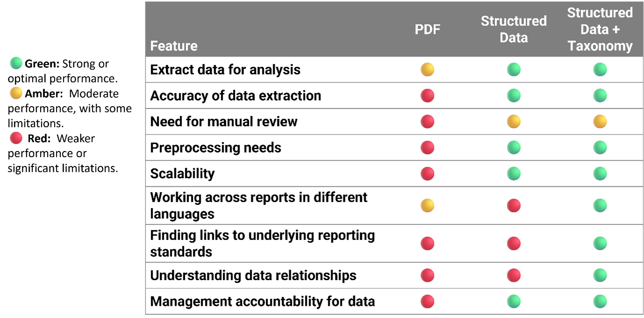Click the Structured Data column header
This screenshot has width=644, height=318.
(514, 29)
